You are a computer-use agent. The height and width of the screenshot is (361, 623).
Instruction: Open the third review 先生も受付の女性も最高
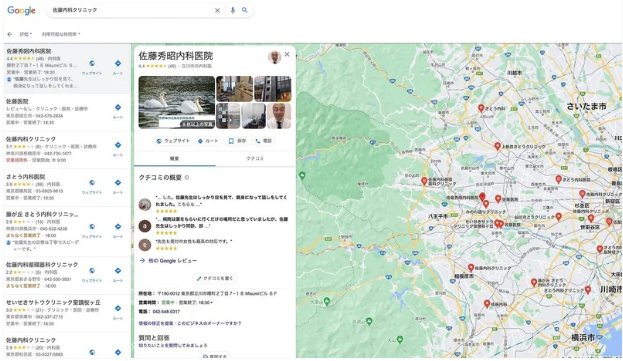(194, 241)
